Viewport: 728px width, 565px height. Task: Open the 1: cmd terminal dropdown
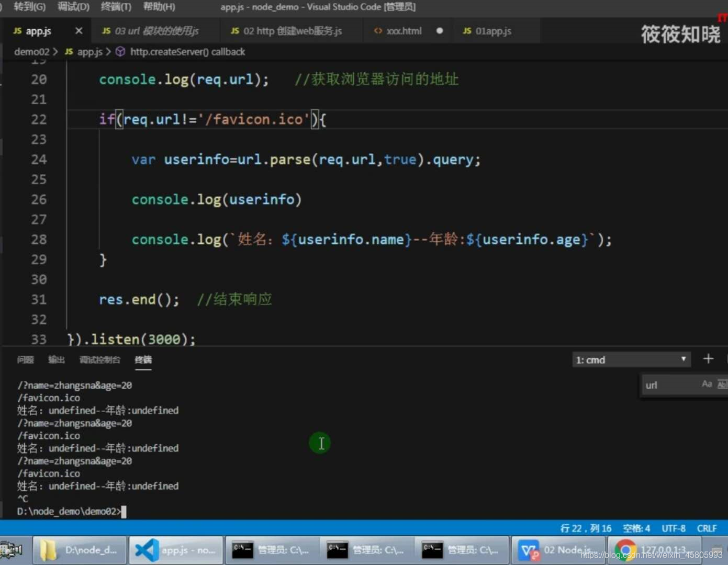(631, 359)
